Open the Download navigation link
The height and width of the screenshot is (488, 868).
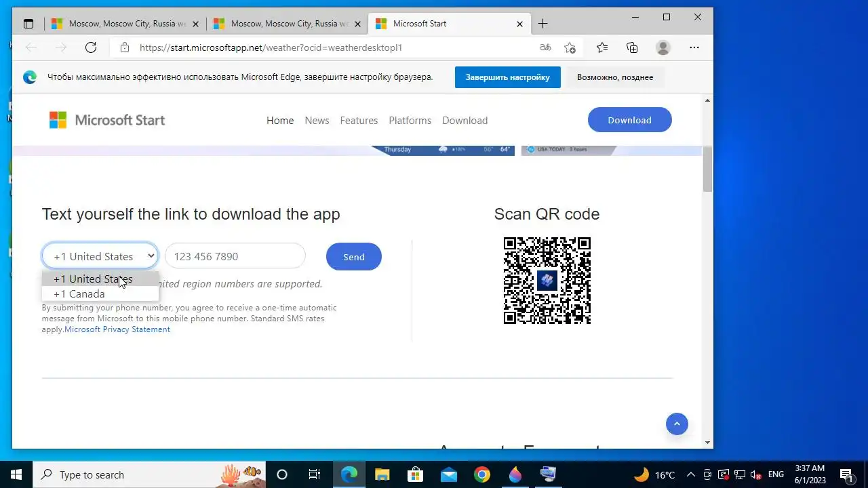click(x=465, y=120)
